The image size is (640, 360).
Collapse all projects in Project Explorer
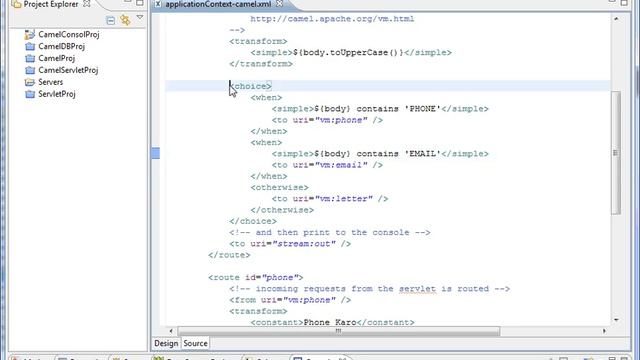tap(110, 20)
